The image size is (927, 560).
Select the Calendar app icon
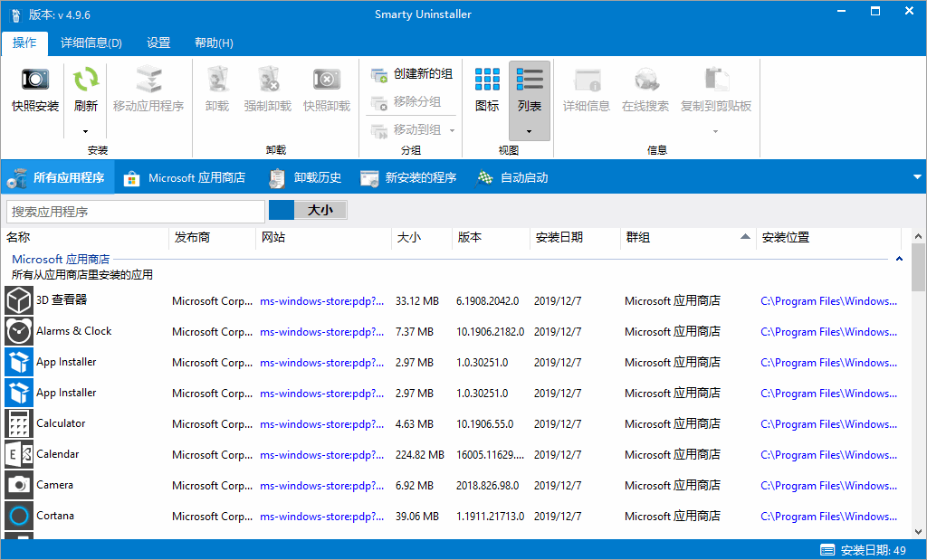pos(19,453)
